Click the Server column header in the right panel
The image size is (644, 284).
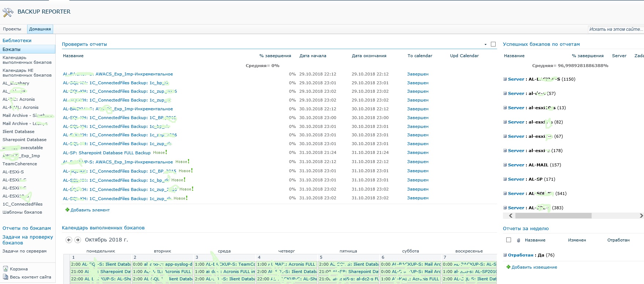click(x=619, y=56)
